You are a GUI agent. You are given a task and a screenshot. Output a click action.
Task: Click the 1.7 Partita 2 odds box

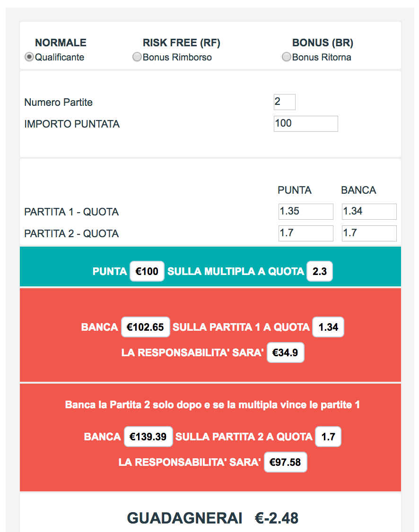(x=328, y=437)
